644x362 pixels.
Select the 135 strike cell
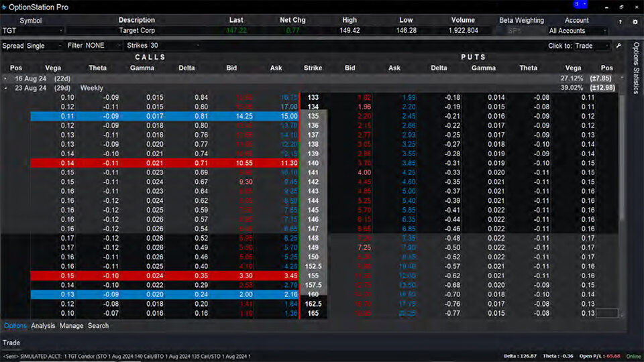tap(313, 116)
